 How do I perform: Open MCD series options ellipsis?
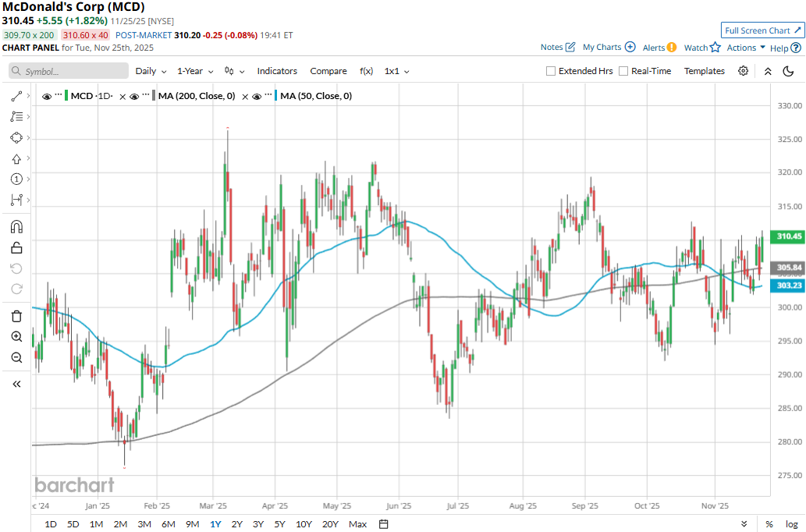click(x=59, y=95)
